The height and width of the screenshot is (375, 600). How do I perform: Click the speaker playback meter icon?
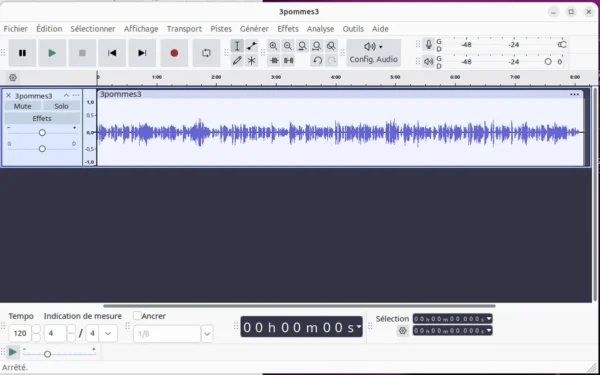pos(429,61)
